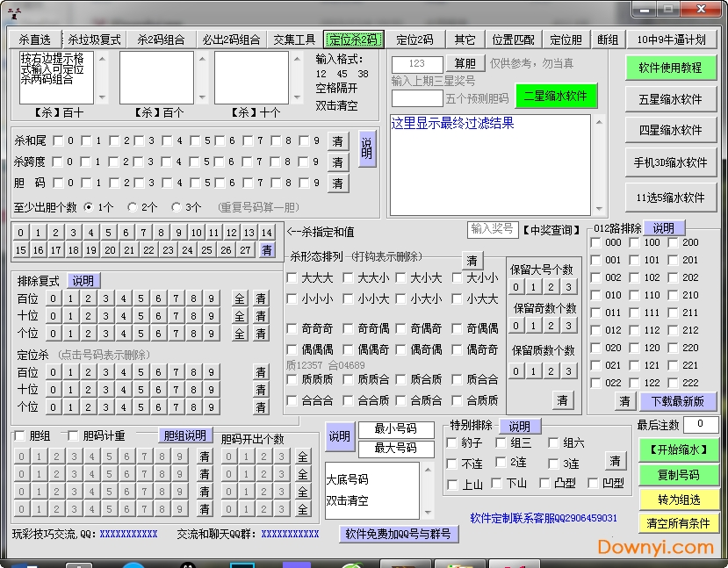
Task: Click 全 button in 百位 row
Action: (x=240, y=298)
